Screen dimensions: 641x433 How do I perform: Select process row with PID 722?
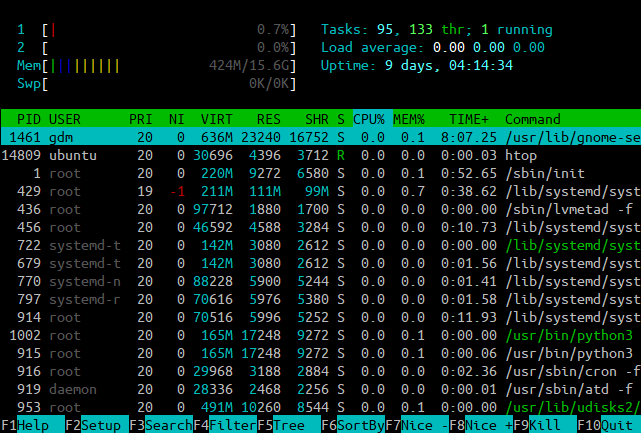pos(320,245)
